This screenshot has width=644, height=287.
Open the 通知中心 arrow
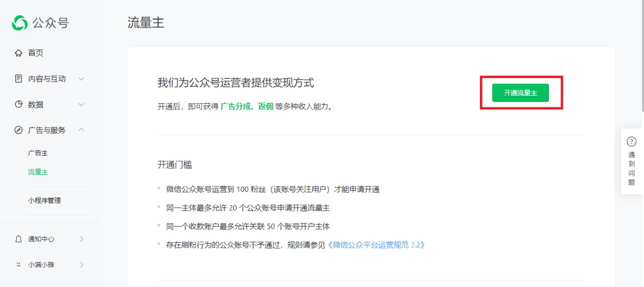(x=82, y=239)
